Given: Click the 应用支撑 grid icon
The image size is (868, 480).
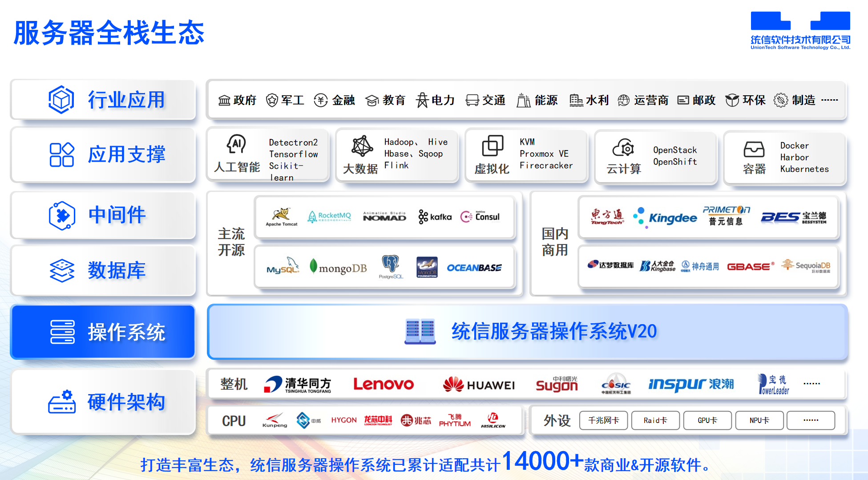Looking at the screenshot, I should (x=62, y=155).
